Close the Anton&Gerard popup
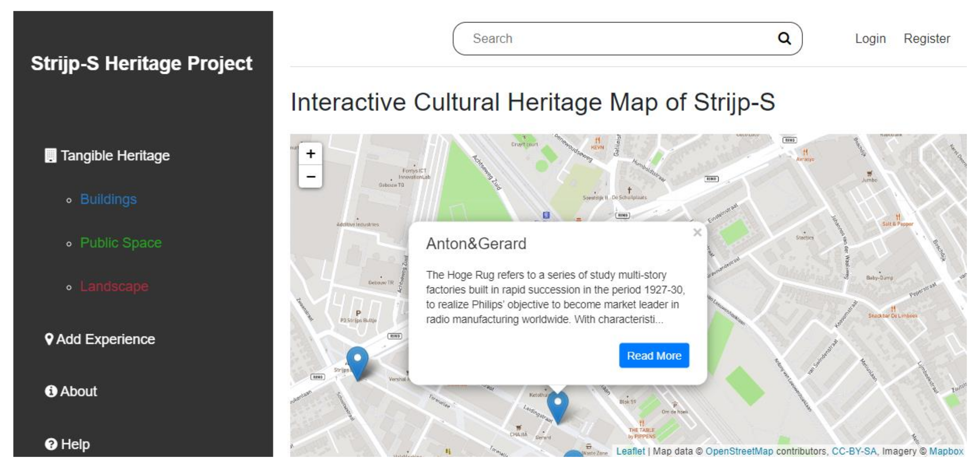The height and width of the screenshot is (468, 980). [x=697, y=233]
